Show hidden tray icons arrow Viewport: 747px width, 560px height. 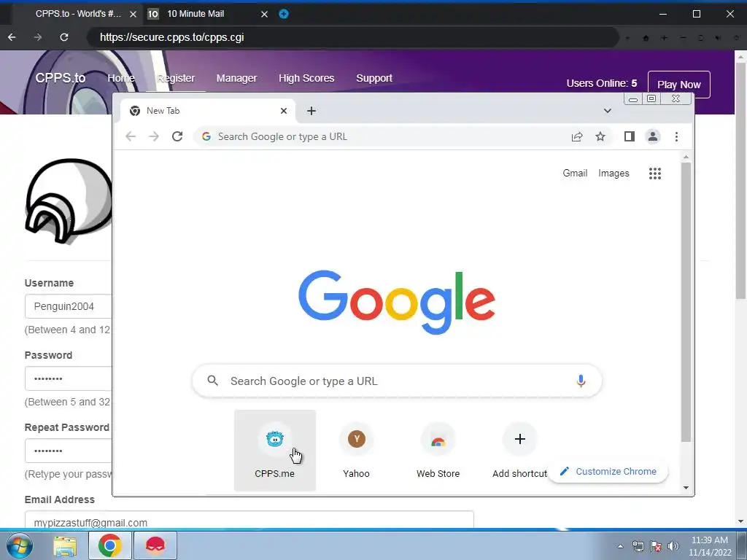tap(620, 546)
